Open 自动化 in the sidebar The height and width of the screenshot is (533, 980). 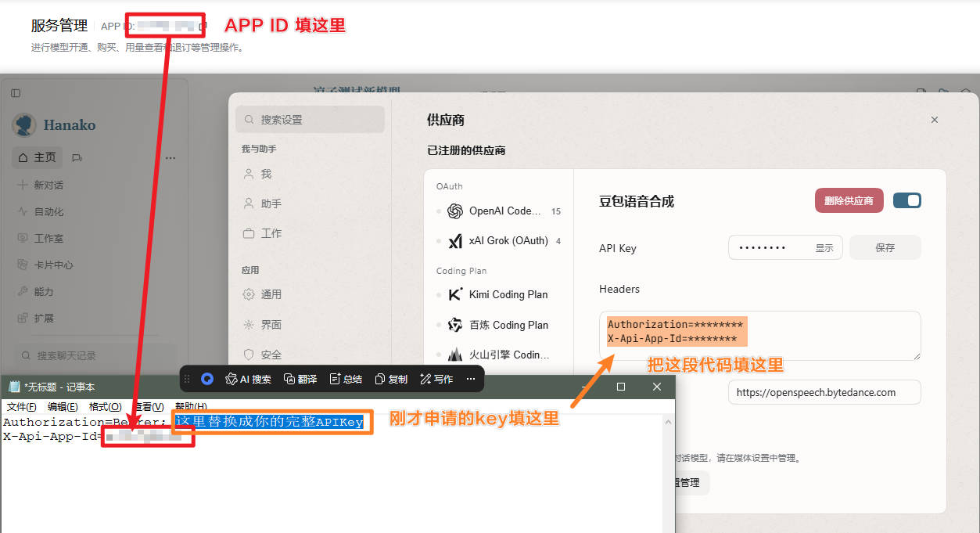pos(41,211)
